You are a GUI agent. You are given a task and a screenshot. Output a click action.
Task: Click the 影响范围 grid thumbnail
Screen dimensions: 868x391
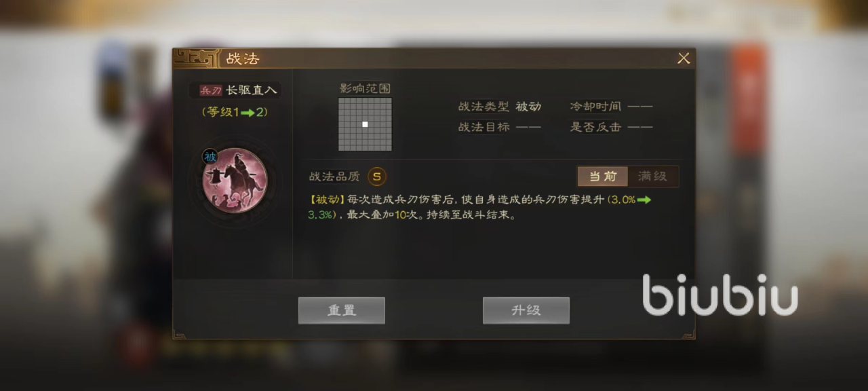(x=365, y=124)
